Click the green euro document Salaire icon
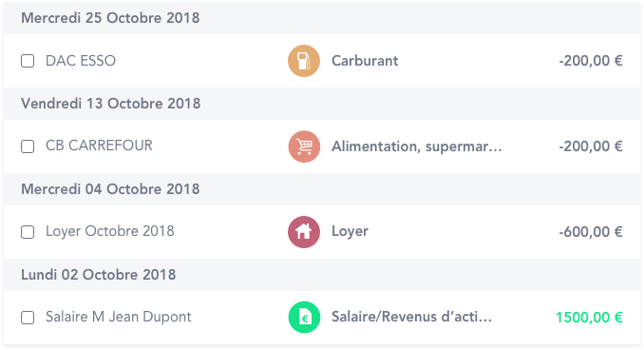Screen dimensions: 644x350 click(x=304, y=317)
